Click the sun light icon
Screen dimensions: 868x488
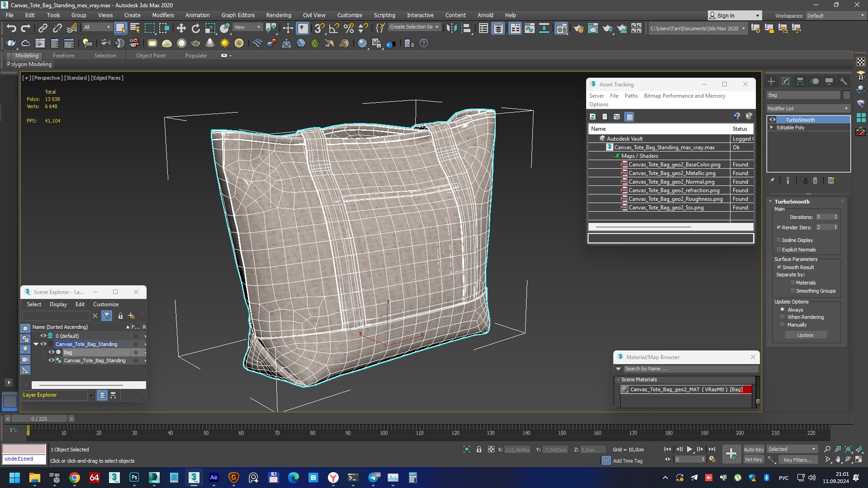(224, 43)
